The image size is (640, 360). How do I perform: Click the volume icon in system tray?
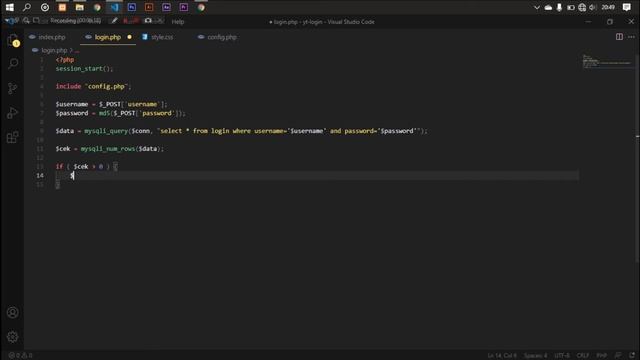pos(593,7)
